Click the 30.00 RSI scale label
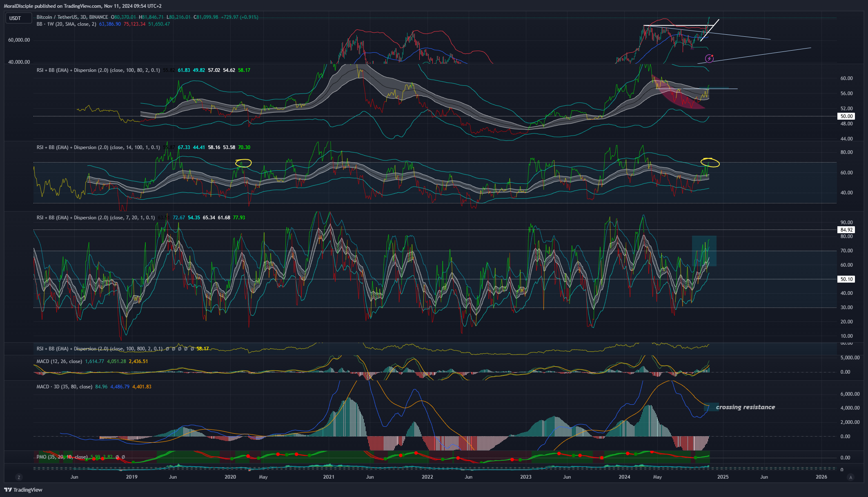Screen dimensions: 868x497 pyautogui.click(x=847, y=308)
